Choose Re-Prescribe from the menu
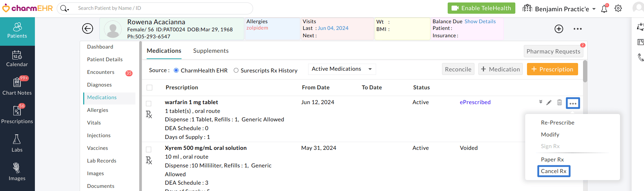 [558, 123]
